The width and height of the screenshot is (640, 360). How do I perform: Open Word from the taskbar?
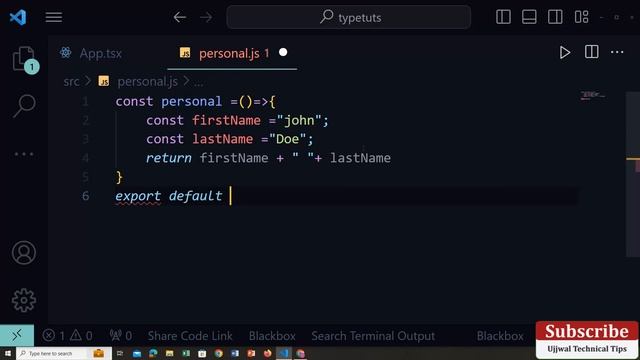[235, 353]
